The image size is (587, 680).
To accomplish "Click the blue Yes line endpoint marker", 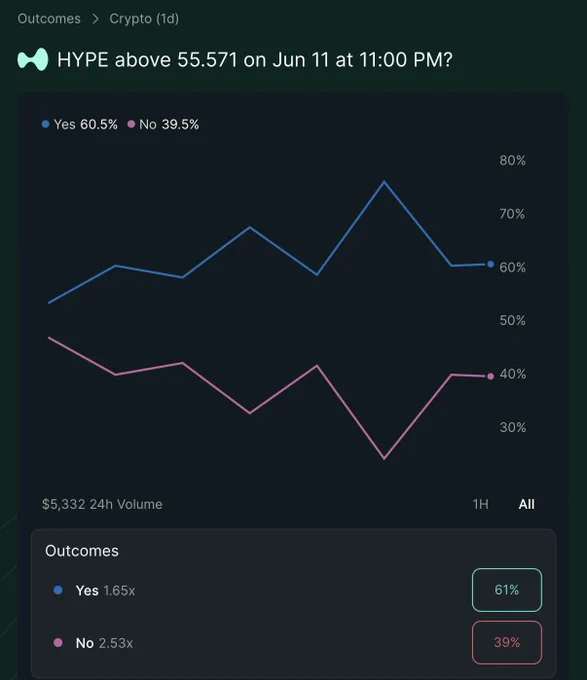I will [x=490, y=264].
